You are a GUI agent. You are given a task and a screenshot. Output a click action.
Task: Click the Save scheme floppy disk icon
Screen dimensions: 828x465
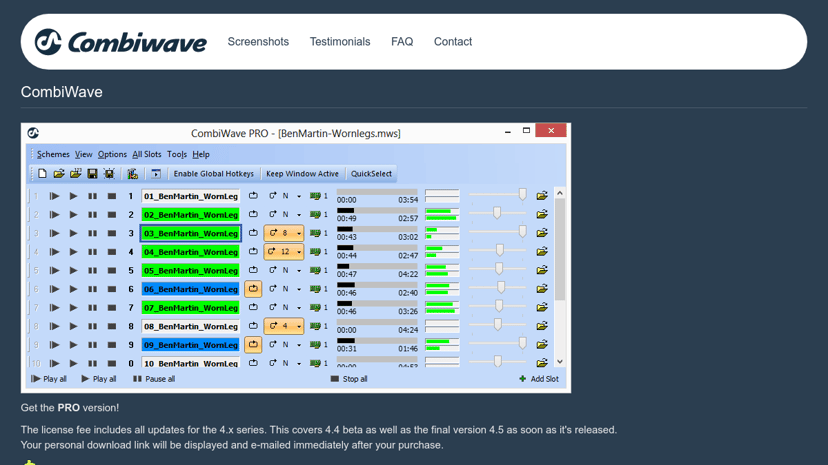(x=92, y=174)
